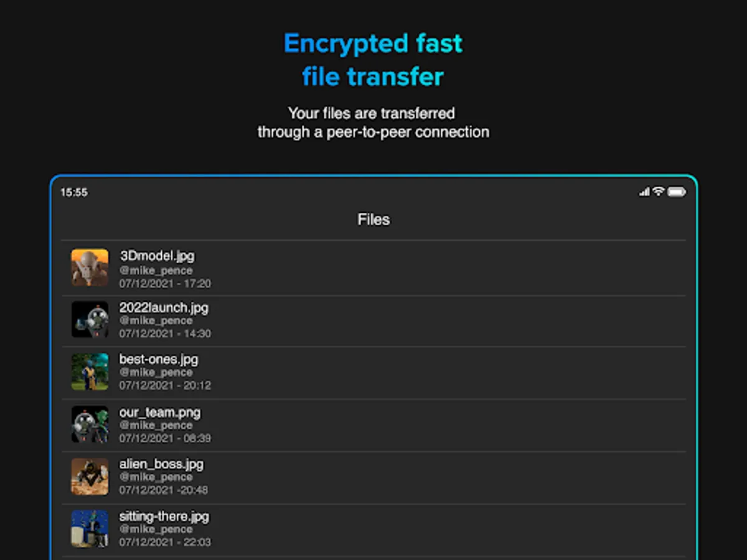The image size is (747, 560).
Task: Tap the our_team.png thumbnail
Action: tap(90, 424)
